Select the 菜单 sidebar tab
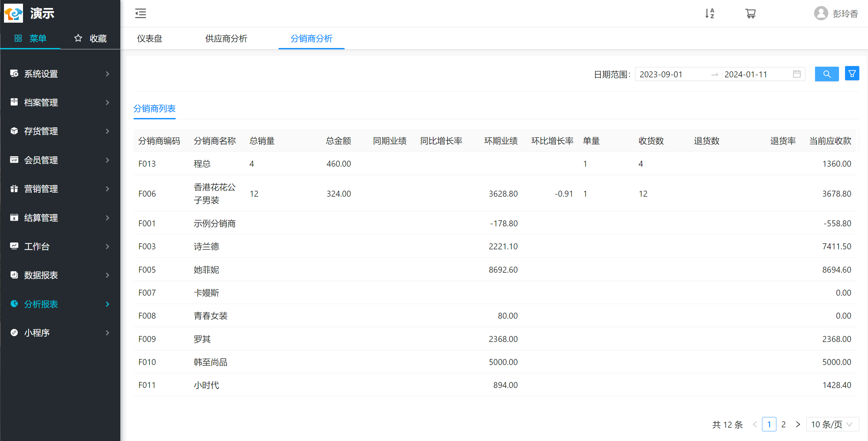Viewport: 868px width, 441px height. click(x=30, y=38)
